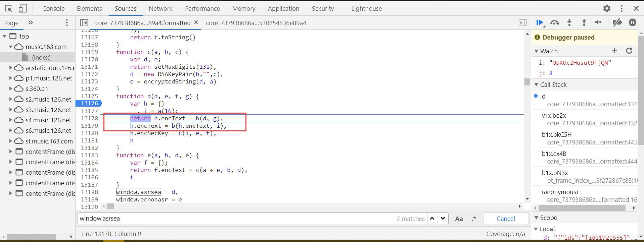The image size is (644, 242).
Task: Open the Performance tab
Action: pyautogui.click(x=202, y=8)
